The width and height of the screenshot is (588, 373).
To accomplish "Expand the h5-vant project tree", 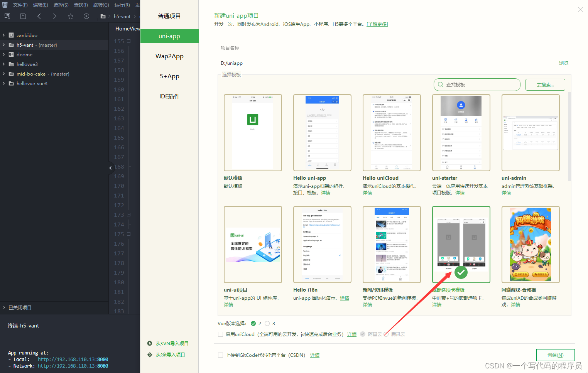I will click(4, 45).
